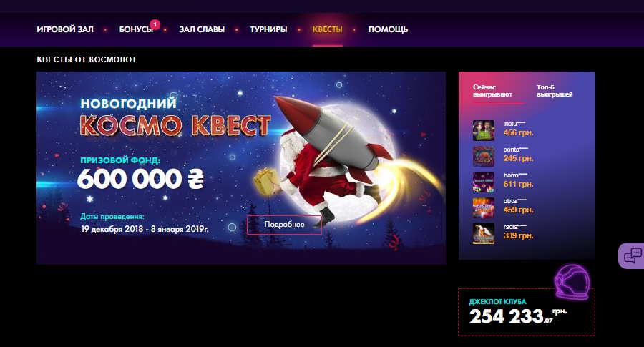This screenshot has width=644, height=347.
Task: Open game thumbnail next to 339 грн. win
Action: pos(484,234)
